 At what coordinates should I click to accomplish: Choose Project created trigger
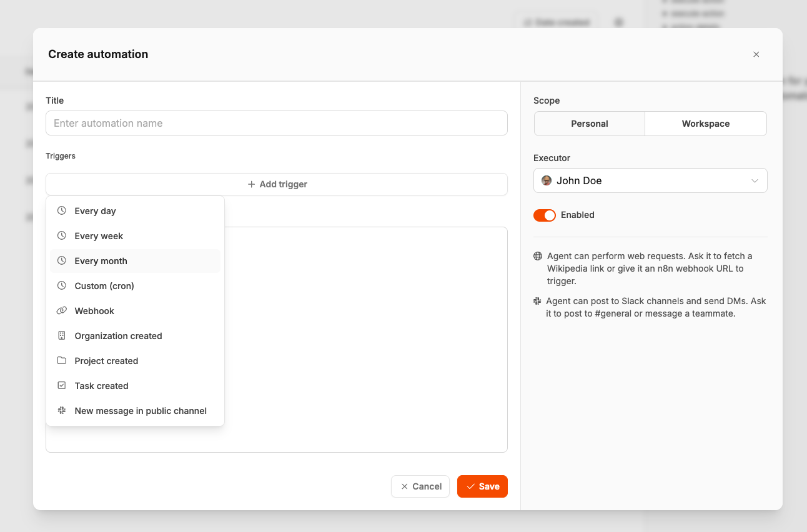(x=135, y=361)
